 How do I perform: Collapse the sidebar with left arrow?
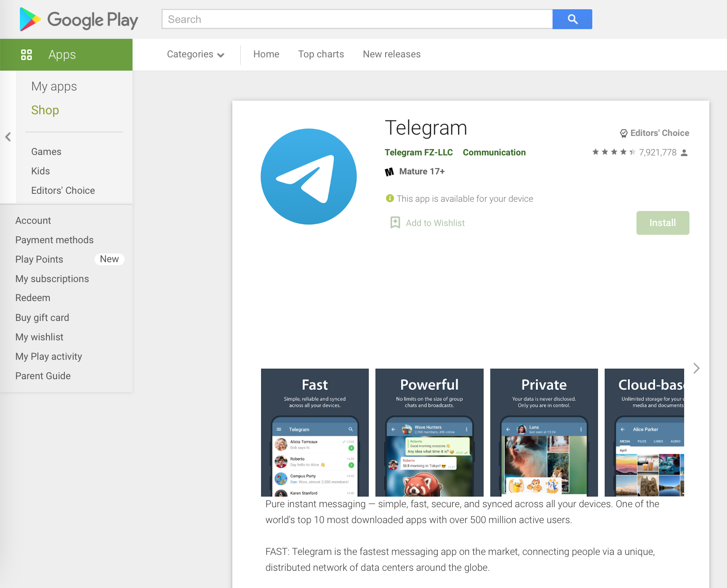(8, 137)
